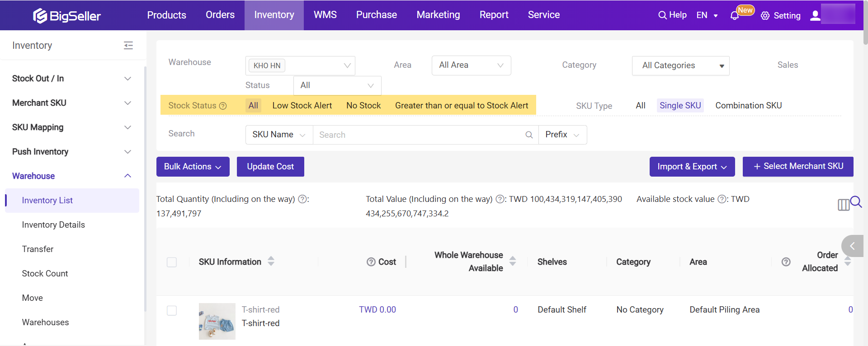Click the Total Value help icon
This screenshot has width=868, height=346.
coord(500,199)
